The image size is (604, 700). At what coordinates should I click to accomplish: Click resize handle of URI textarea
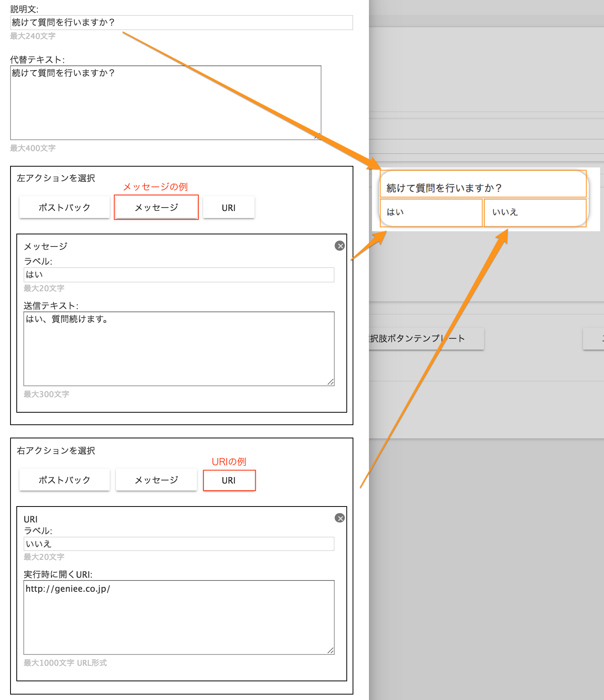330,651
